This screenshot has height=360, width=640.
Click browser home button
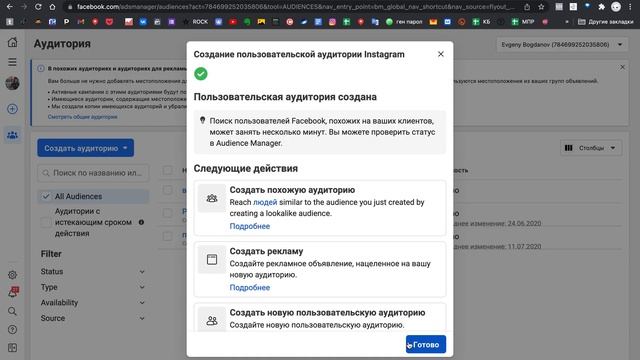coord(52,7)
